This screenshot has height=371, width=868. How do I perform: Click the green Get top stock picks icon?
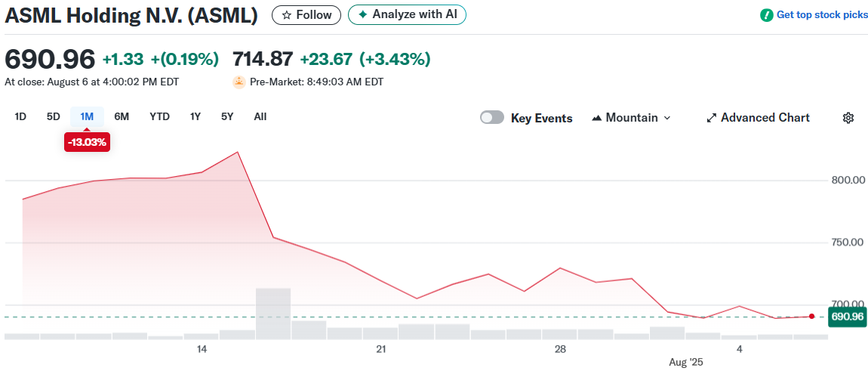[767, 15]
